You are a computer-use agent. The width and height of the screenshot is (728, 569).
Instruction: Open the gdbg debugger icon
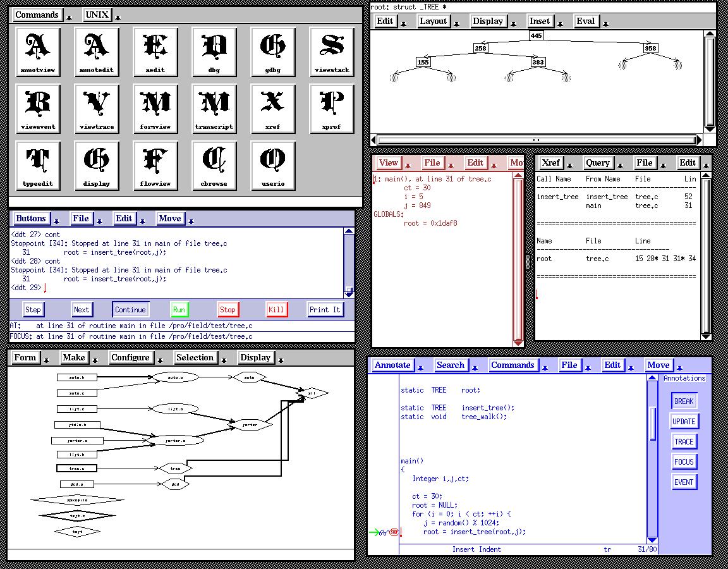pyautogui.click(x=272, y=51)
